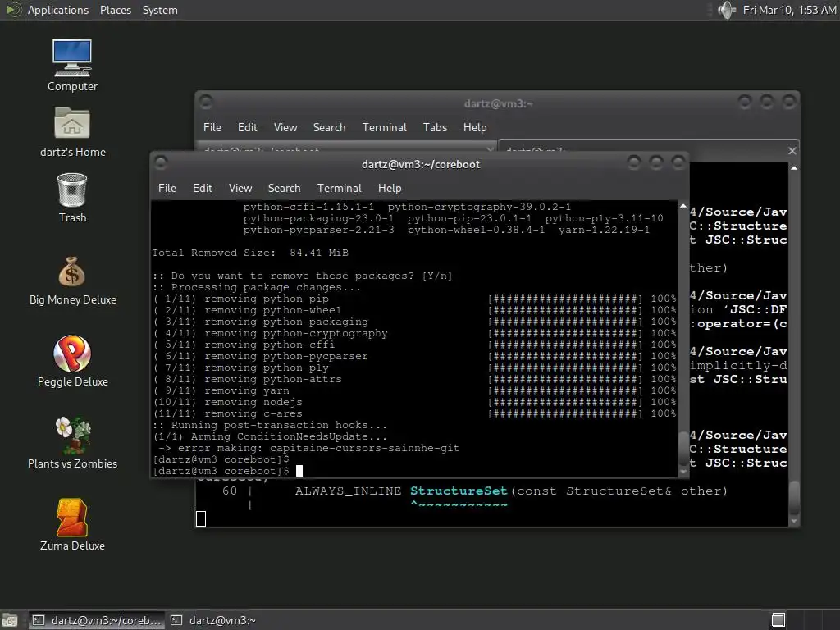Click the coreboot terminal scrollbar down arrow
840x630 pixels.
[x=683, y=472]
